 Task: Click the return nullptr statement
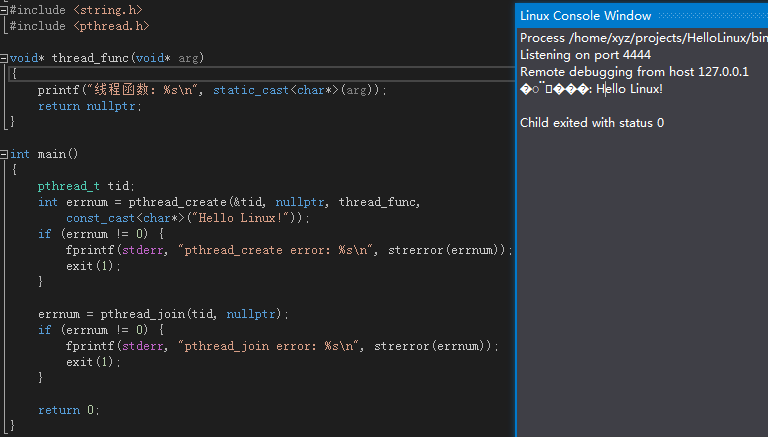pyautogui.click(x=90, y=106)
